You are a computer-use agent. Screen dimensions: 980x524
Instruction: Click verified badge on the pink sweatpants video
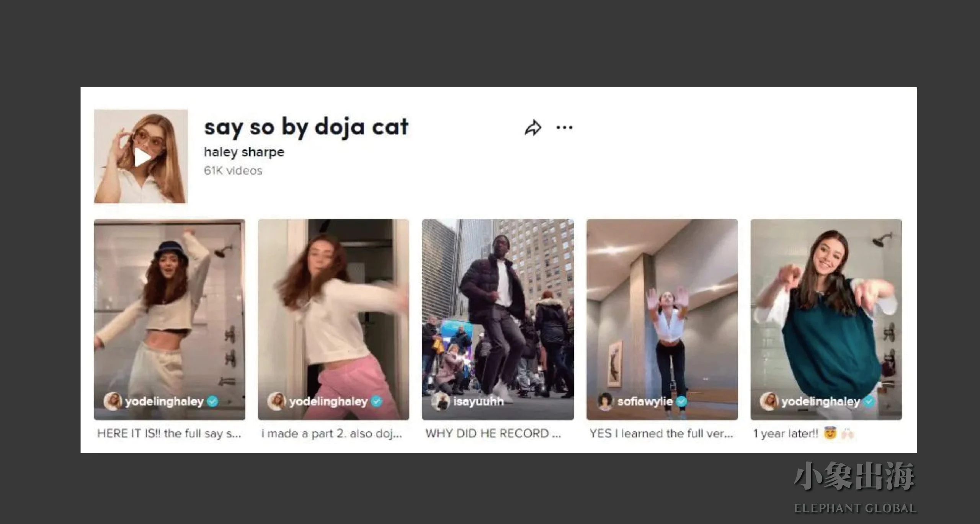(377, 401)
